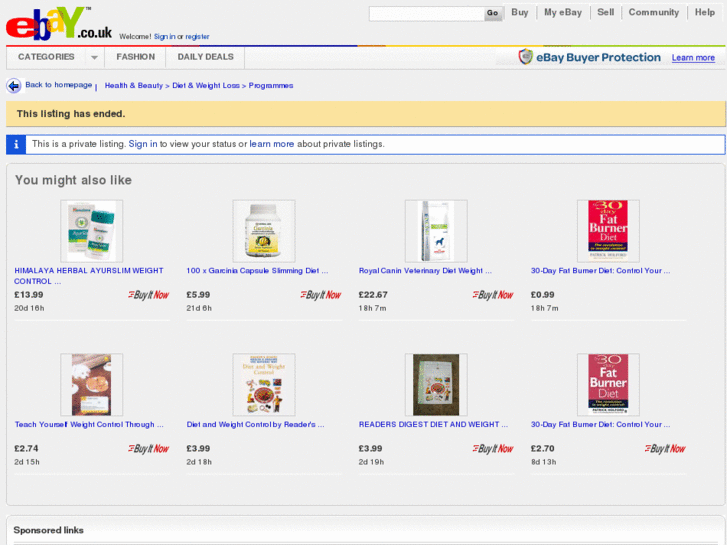Image resolution: width=727 pixels, height=545 pixels.
Task: Click Buy It Now badge on Garcinia Capsule item
Action: tap(321, 295)
